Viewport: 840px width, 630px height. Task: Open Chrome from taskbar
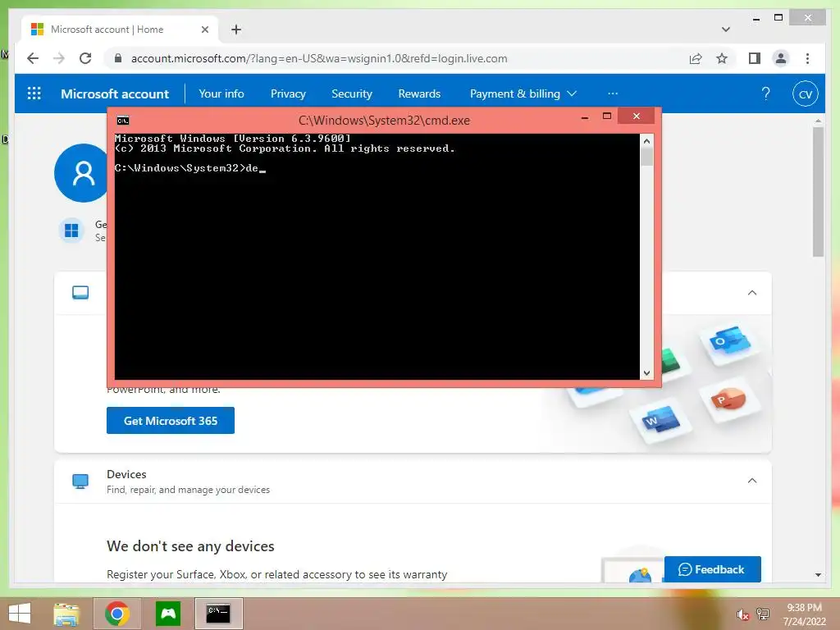(x=117, y=614)
